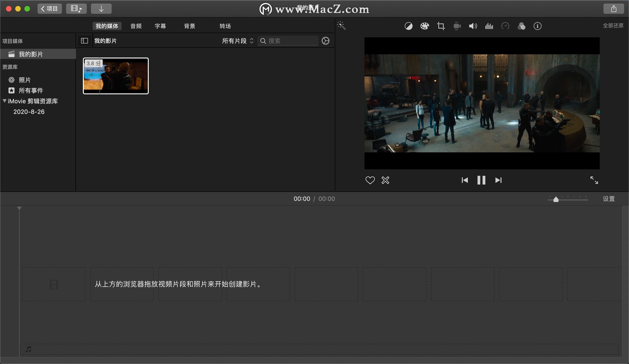Toggle the sidebar visibility in the browser
Screen dimensions: 629x364
pyautogui.click(x=84, y=41)
